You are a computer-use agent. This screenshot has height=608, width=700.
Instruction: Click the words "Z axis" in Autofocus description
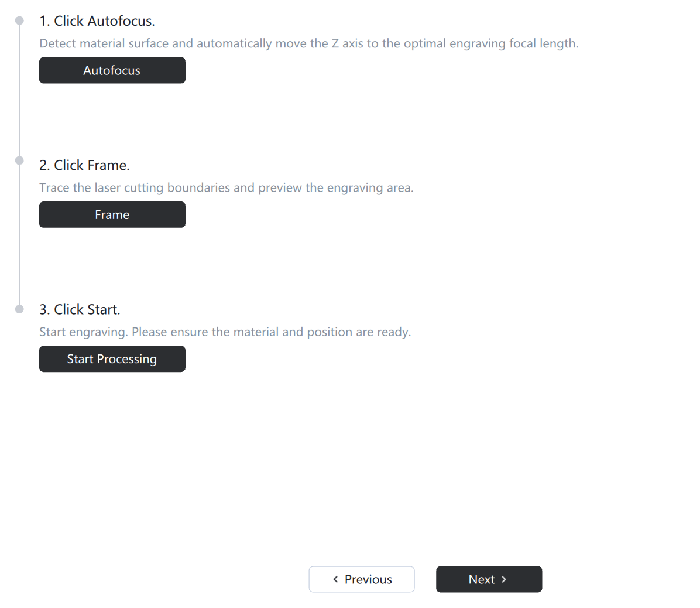click(x=348, y=43)
